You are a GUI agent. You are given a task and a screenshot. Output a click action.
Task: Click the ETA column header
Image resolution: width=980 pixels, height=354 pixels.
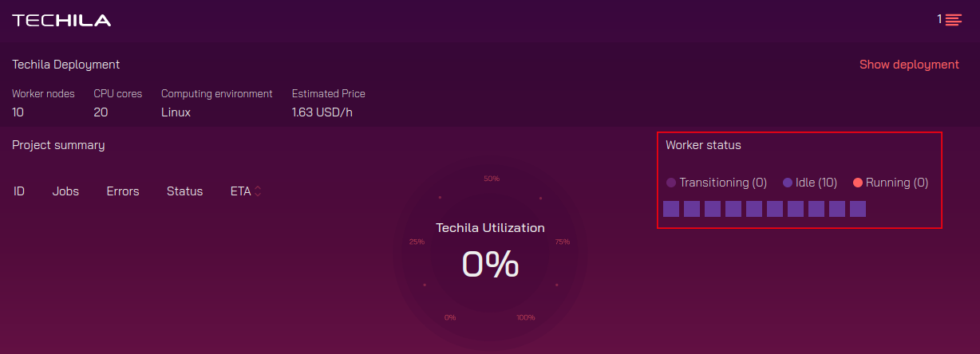(x=240, y=191)
